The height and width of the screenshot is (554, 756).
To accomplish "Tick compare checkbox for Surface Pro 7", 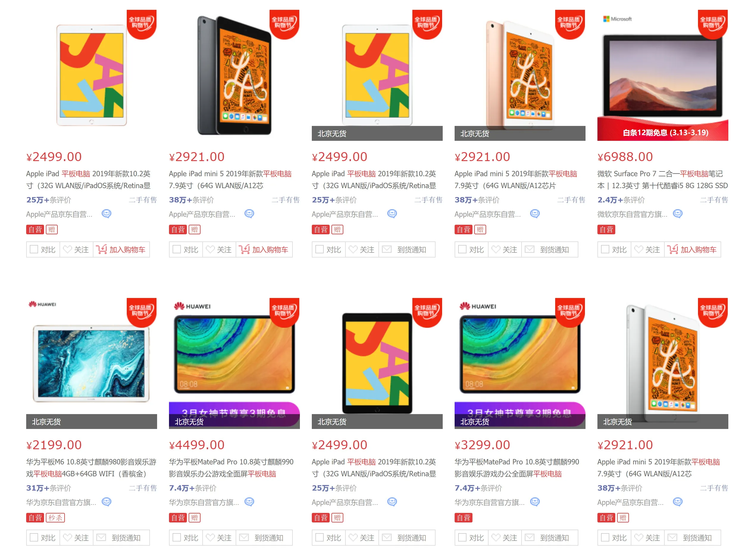I will point(605,249).
